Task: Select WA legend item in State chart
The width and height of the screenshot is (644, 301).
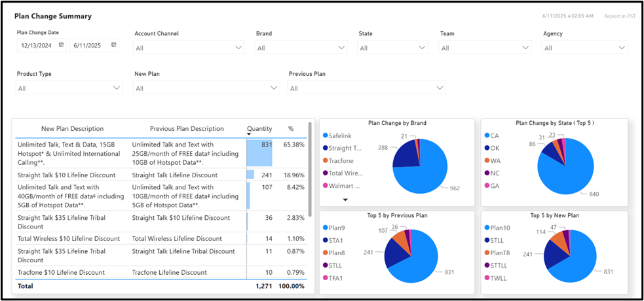Action: 492,161
